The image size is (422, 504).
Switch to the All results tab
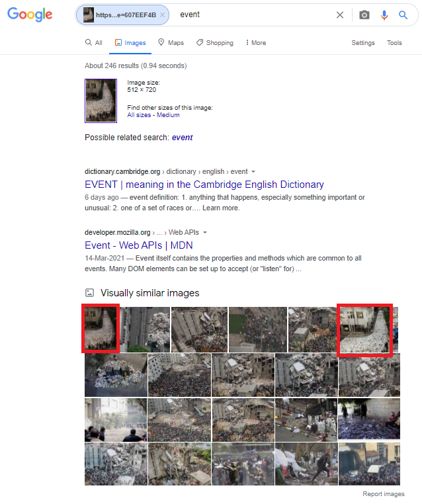click(94, 43)
